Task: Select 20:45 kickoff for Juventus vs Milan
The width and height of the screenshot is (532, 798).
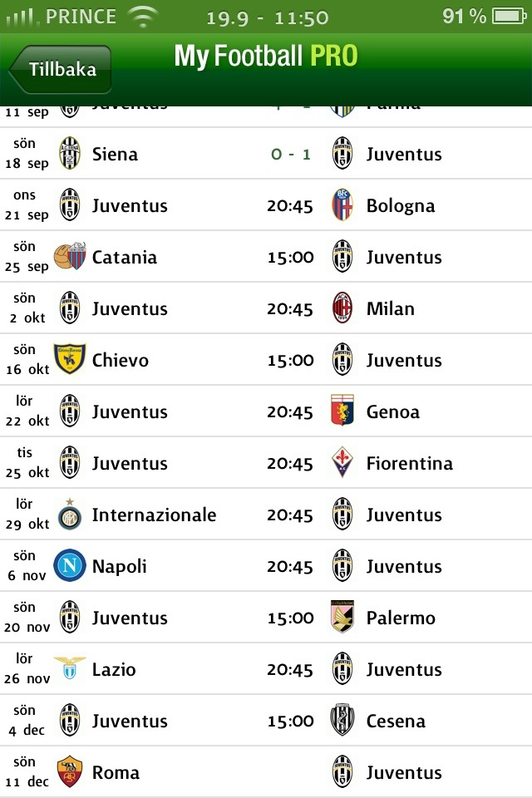Action: [x=290, y=309]
